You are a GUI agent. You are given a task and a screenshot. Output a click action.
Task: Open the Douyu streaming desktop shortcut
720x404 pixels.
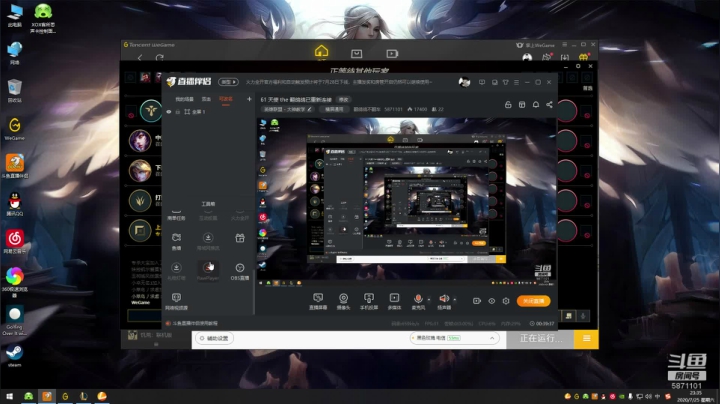click(15, 166)
